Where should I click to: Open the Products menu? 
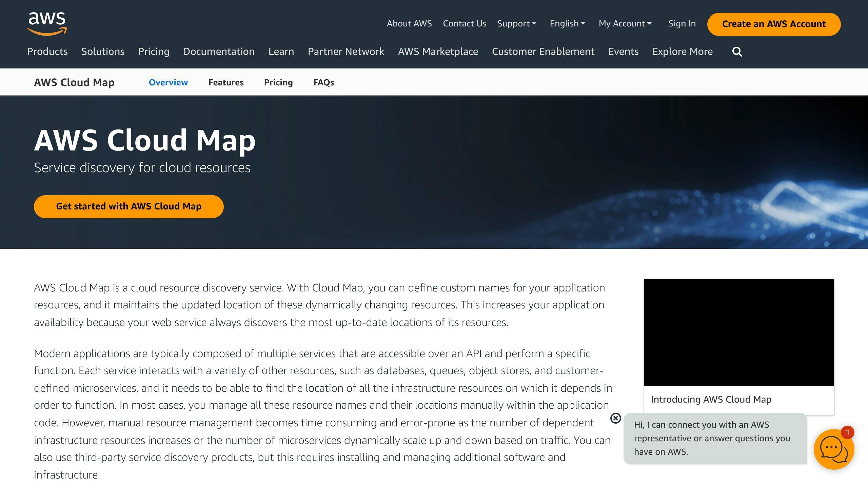click(47, 52)
